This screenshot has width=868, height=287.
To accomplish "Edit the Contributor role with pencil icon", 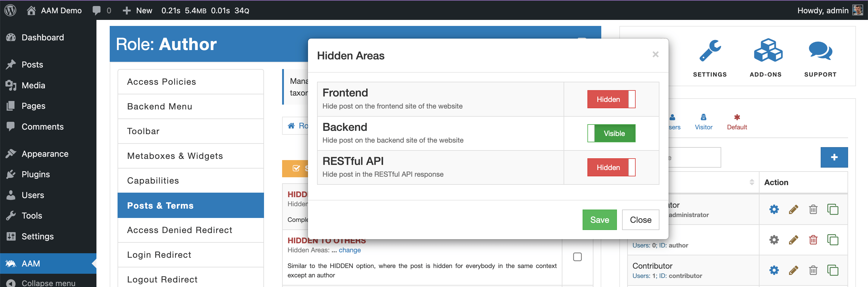I will click(794, 270).
